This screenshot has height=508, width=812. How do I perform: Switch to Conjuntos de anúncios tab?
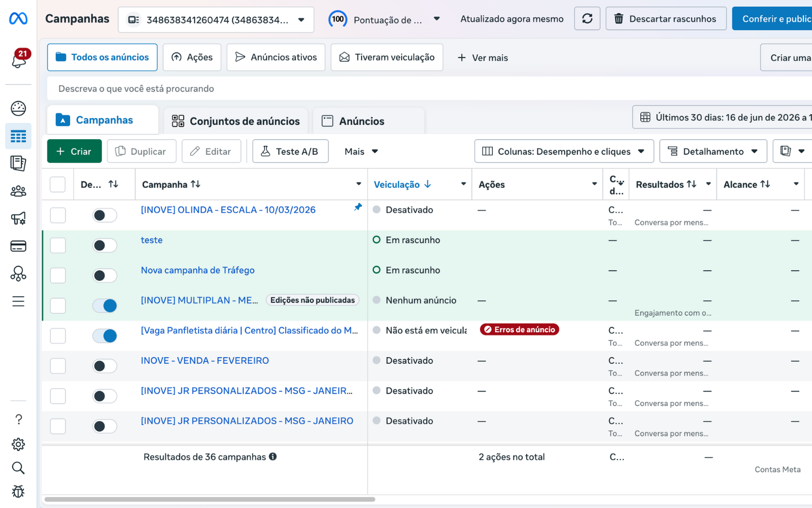[x=236, y=121]
